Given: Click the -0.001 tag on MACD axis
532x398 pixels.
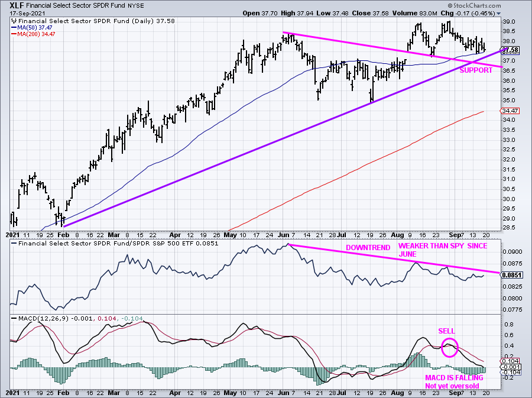Looking at the screenshot, I should [510, 367].
